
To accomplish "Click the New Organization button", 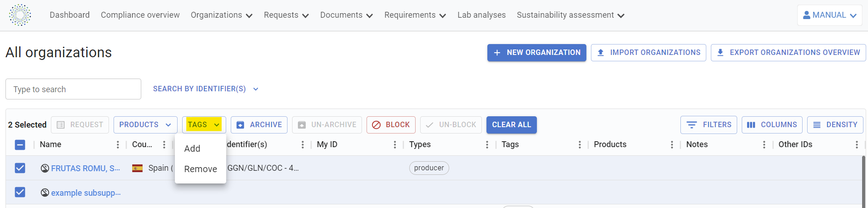I will [x=536, y=53].
